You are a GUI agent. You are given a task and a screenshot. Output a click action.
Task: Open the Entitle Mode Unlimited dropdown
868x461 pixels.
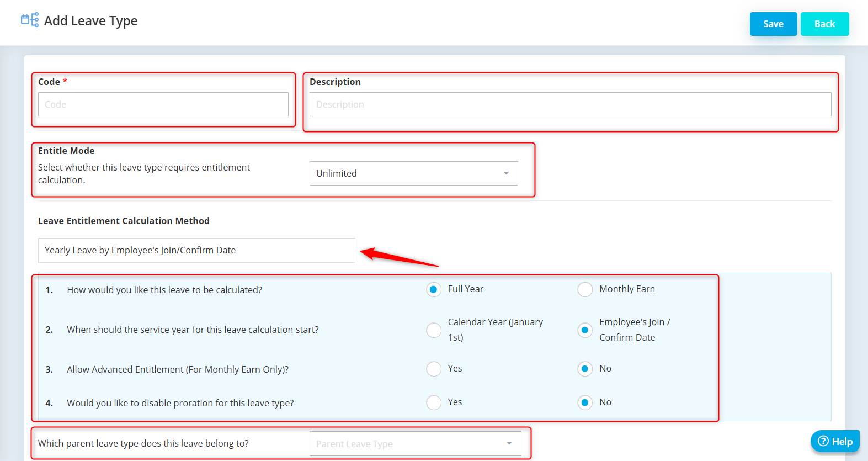pos(413,173)
